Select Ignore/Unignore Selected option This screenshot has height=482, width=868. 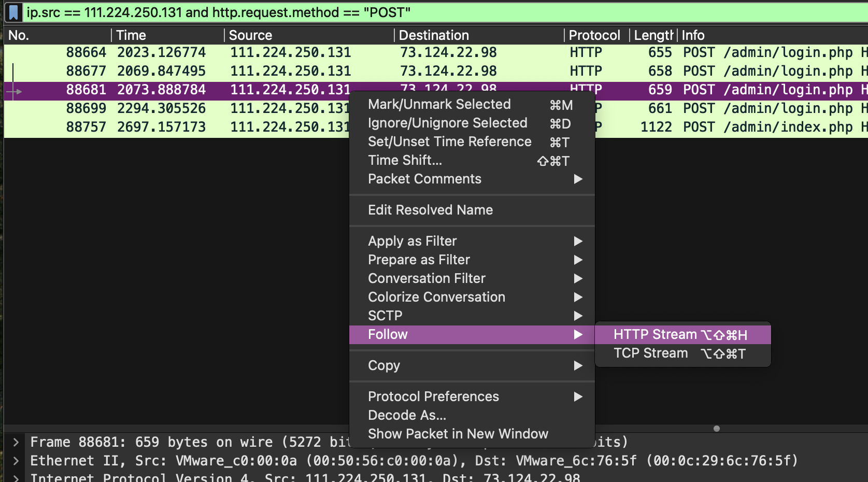(x=448, y=123)
